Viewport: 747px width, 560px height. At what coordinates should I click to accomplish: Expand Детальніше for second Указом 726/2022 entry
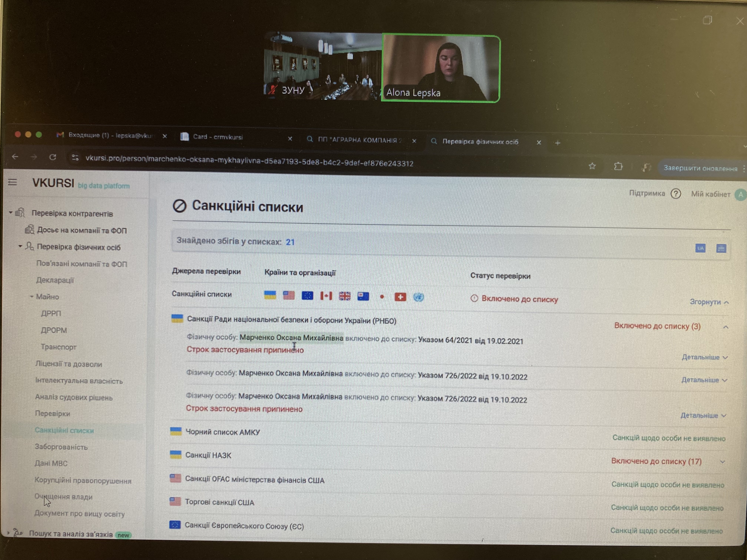click(703, 415)
